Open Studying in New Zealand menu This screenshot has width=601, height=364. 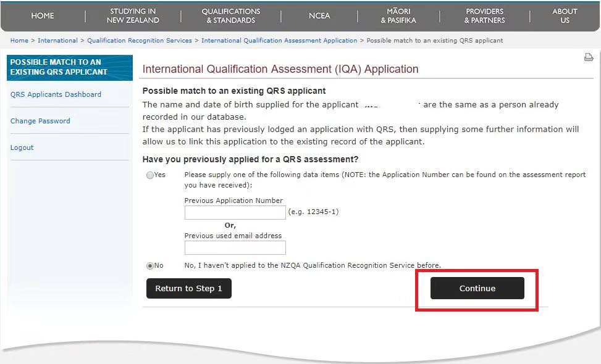tap(133, 15)
